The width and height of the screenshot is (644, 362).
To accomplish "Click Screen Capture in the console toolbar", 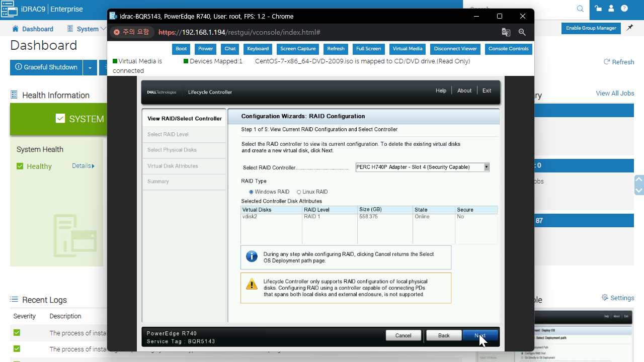I will [x=298, y=49].
